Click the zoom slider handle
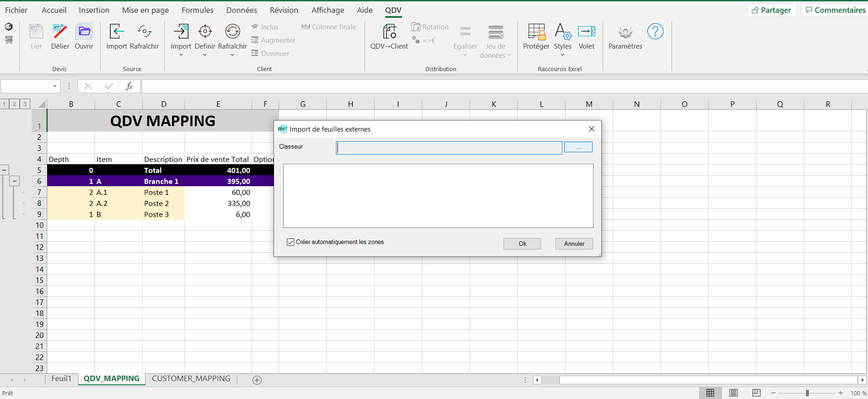The height and width of the screenshot is (399, 868). point(807,393)
